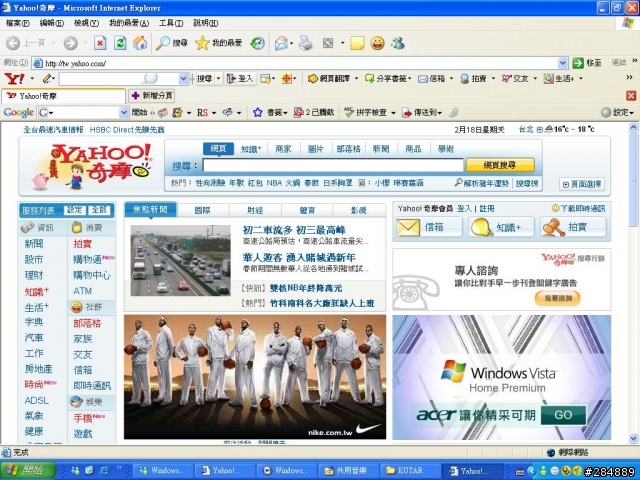This screenshot has width=640, height=480.
Task: Switch to the 財經 news tab
Action: (255, 210)
